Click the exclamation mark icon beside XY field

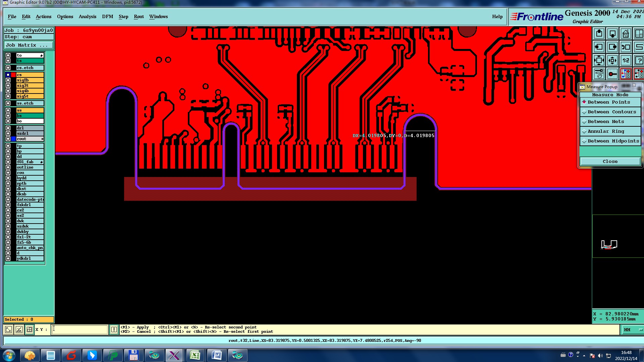click(114, 329)
